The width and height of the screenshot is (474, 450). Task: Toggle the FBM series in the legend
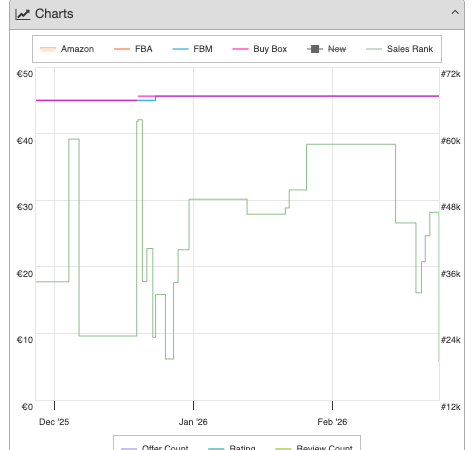pyautogui.click(x=192, y=49)
